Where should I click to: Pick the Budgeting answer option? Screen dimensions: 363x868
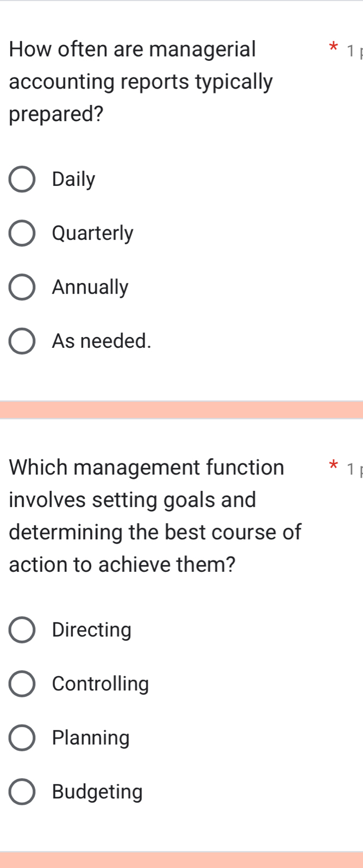pyautogui.click(x=21, y=792)
